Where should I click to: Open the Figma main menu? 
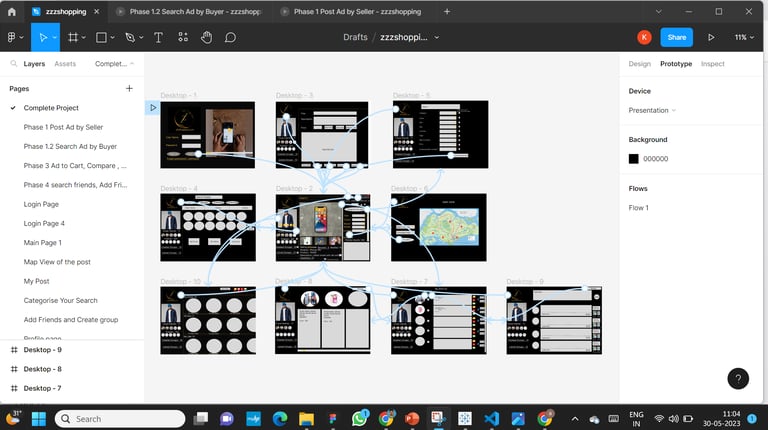(x=14, y=37)
